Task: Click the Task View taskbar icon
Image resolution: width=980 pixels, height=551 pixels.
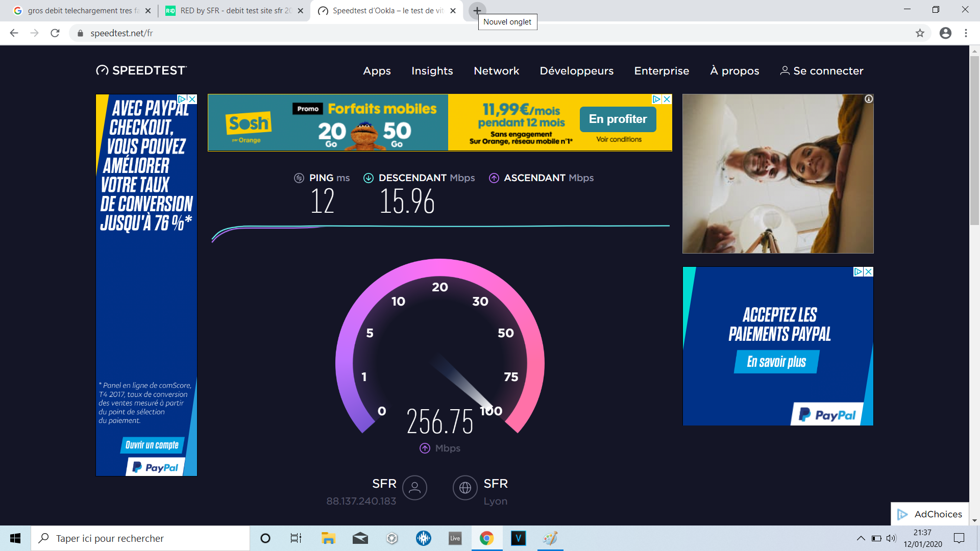Action: point(296,538)
